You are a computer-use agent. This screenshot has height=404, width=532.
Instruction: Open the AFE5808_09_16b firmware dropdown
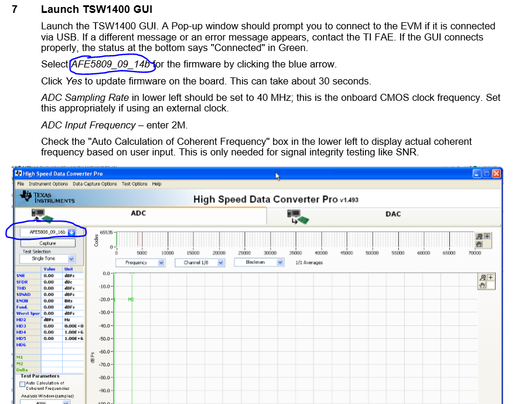pos(47,232)
